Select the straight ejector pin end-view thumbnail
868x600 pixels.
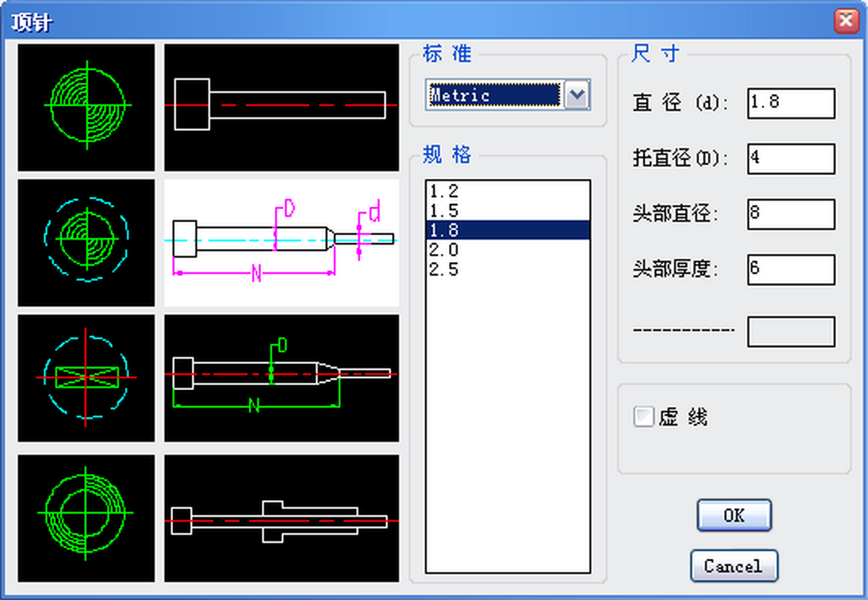click(x=86, y=107)
